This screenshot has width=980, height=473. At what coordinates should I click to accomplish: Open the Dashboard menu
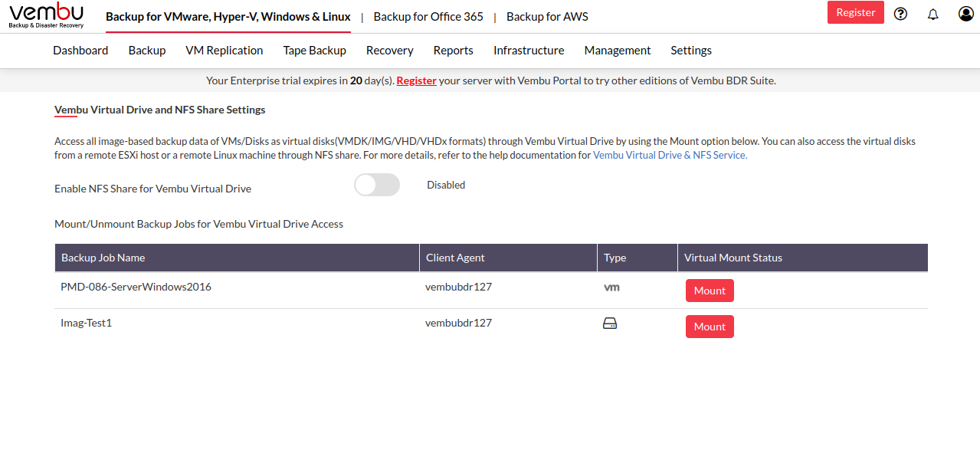[80, 51]
